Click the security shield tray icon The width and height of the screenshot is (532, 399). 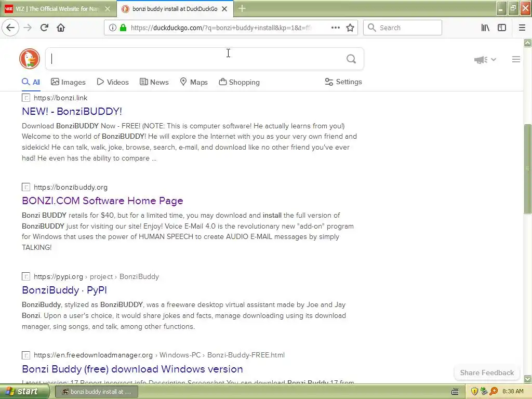(x=474, y=391)
